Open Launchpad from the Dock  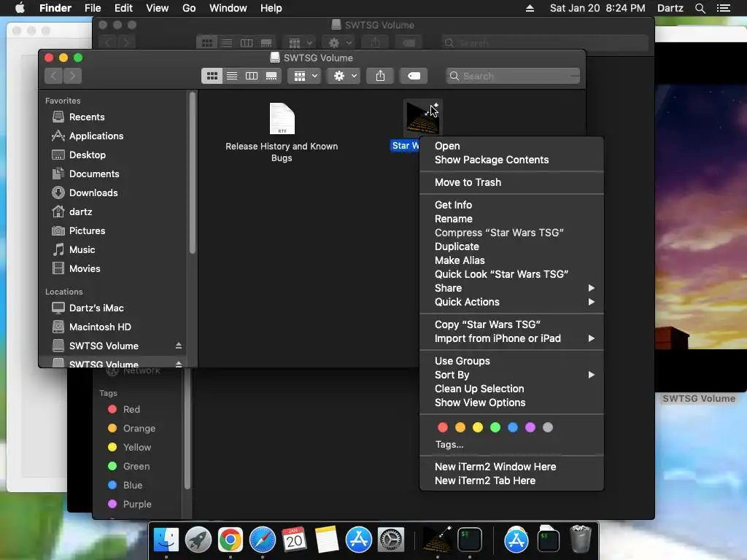point(198,540)
